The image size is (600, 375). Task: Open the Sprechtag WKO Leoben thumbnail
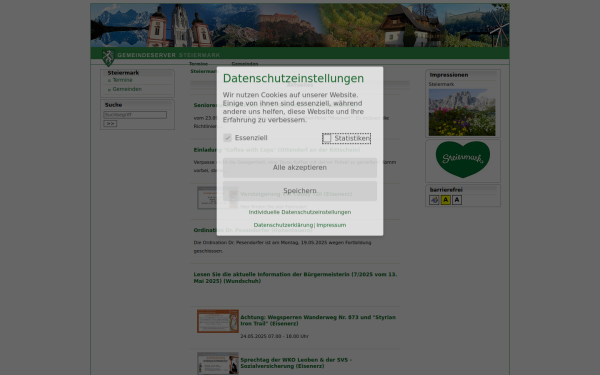(218, 364)
